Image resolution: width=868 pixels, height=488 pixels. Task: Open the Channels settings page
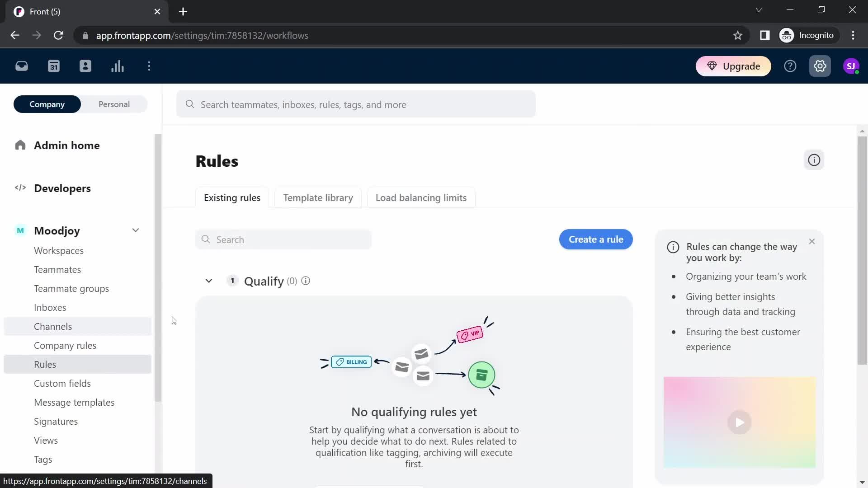click(52, 326)
